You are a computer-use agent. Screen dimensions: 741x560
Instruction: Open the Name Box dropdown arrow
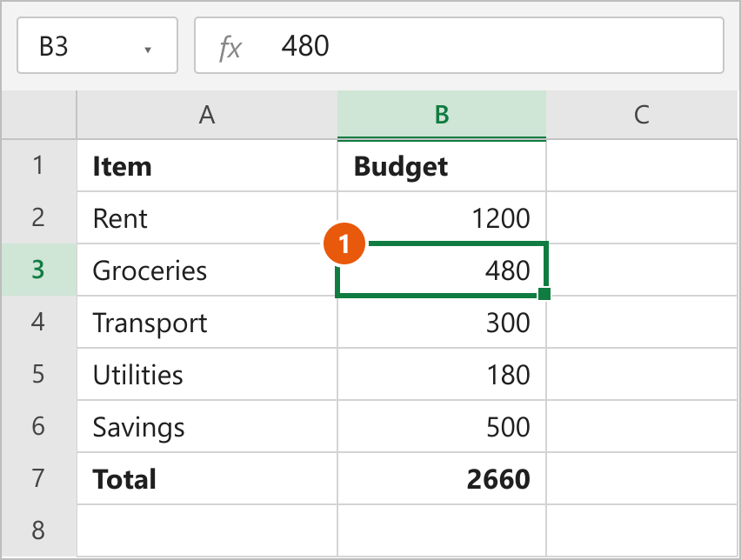pyautogui.click(x=148, y=50)
